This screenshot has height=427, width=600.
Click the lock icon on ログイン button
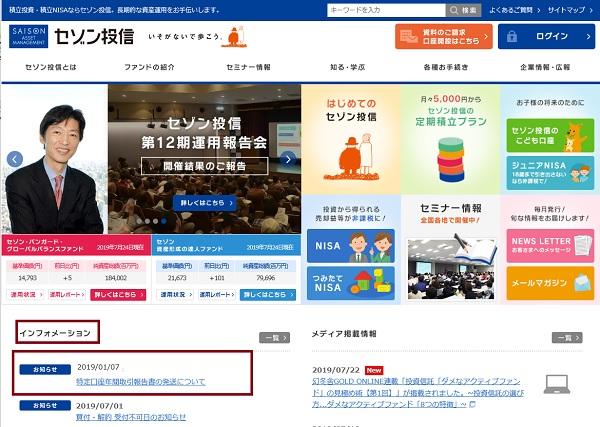click(x=512, y=37)
